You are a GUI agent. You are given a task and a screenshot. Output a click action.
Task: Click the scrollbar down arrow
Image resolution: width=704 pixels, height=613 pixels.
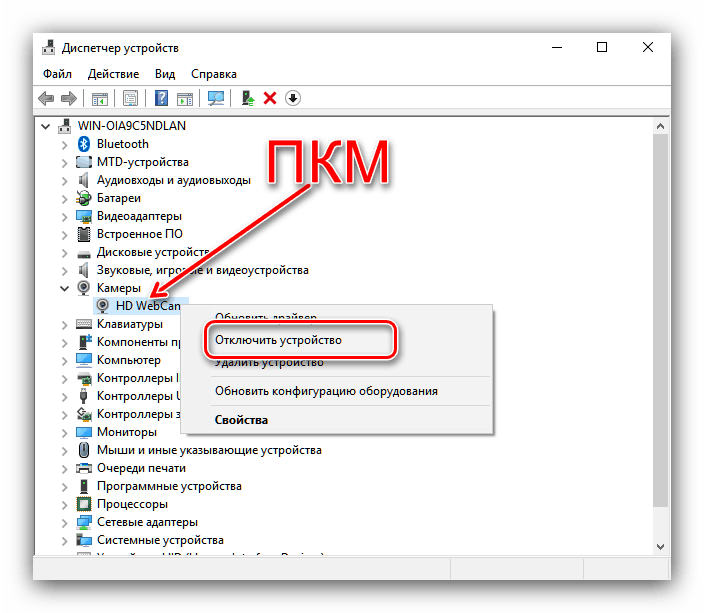click(660, 547)
